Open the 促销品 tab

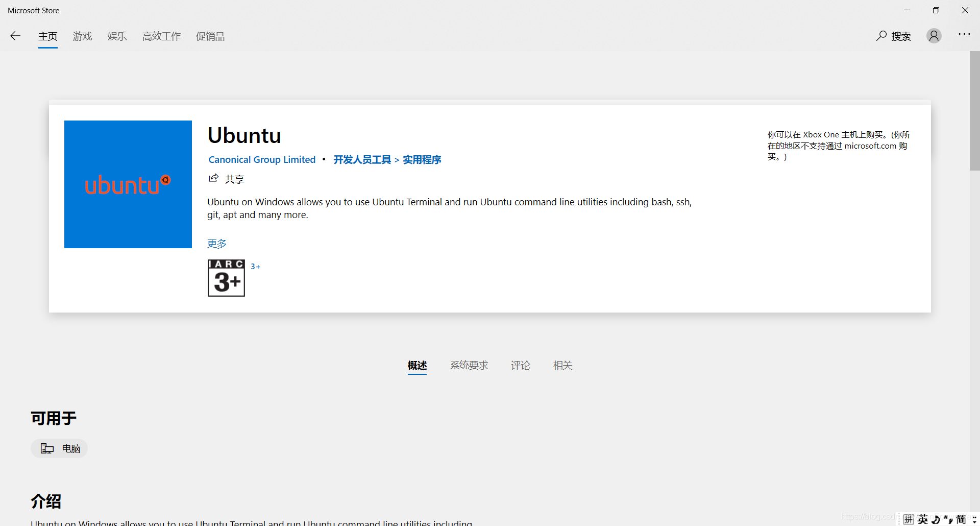click(x=210, y=36)
